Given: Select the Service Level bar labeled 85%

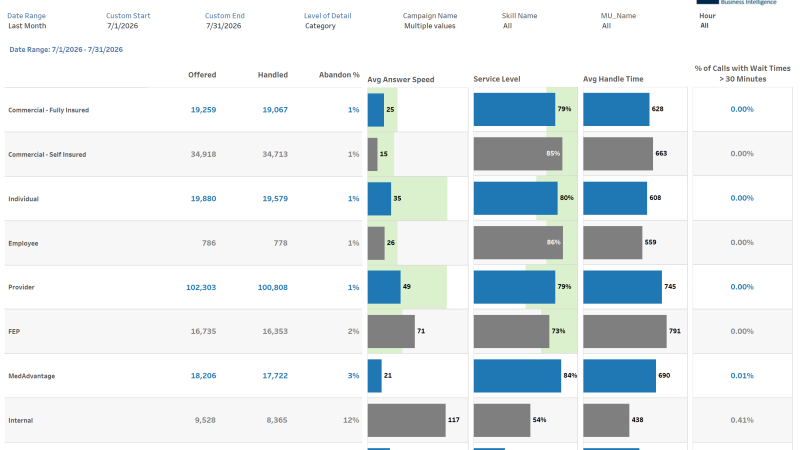Looking at the screenshot, I should click(518, 154).
